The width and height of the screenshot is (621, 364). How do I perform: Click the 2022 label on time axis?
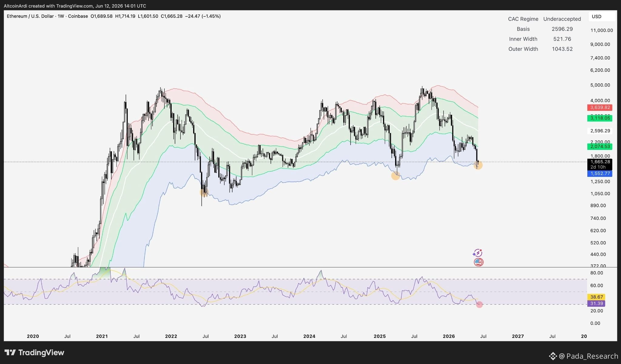tap(171, 336)
